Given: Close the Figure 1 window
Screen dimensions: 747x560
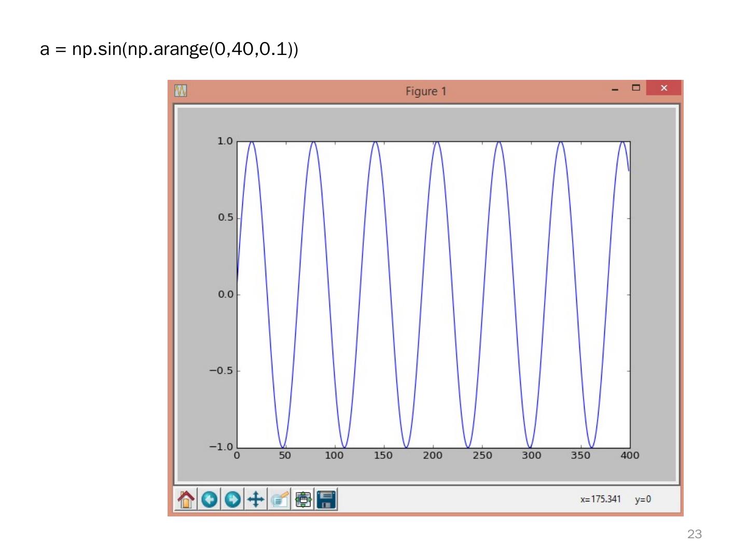Looking at the screenshot, I should tap(663, 88).
